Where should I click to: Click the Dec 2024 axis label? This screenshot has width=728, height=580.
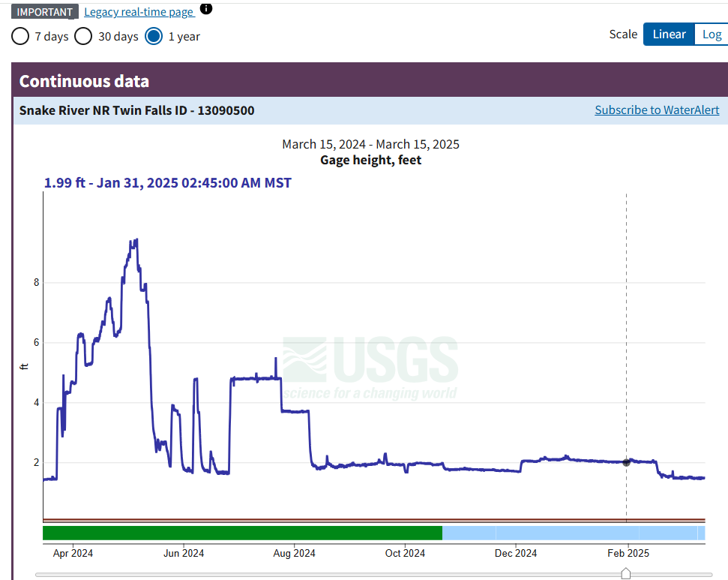pyautogui.click(x=516, y=554)
